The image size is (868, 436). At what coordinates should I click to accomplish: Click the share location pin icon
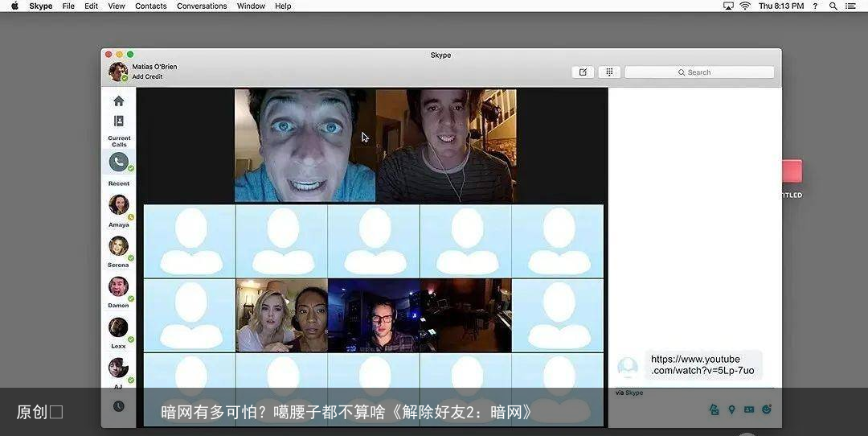731,410
